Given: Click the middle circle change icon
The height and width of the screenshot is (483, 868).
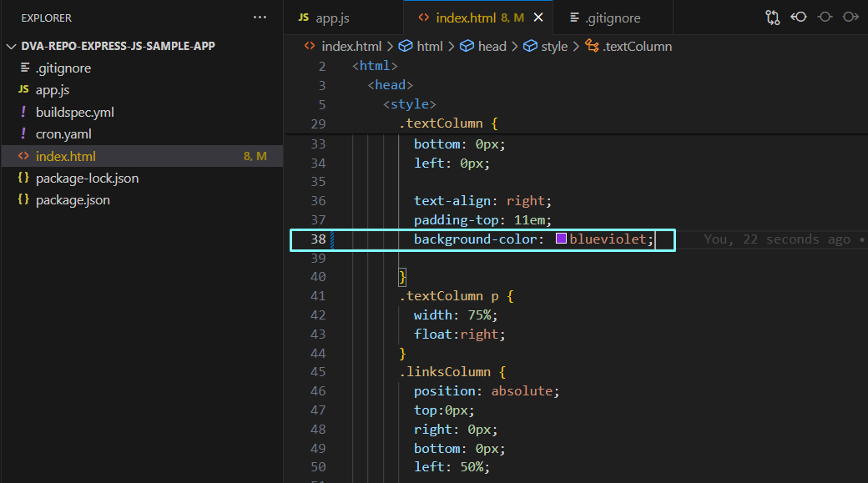Looking at the screenshot, I should point(825,18).
